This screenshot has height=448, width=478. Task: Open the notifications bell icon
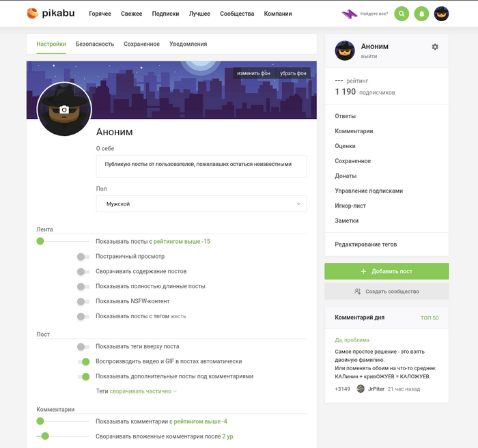point(421,14)
